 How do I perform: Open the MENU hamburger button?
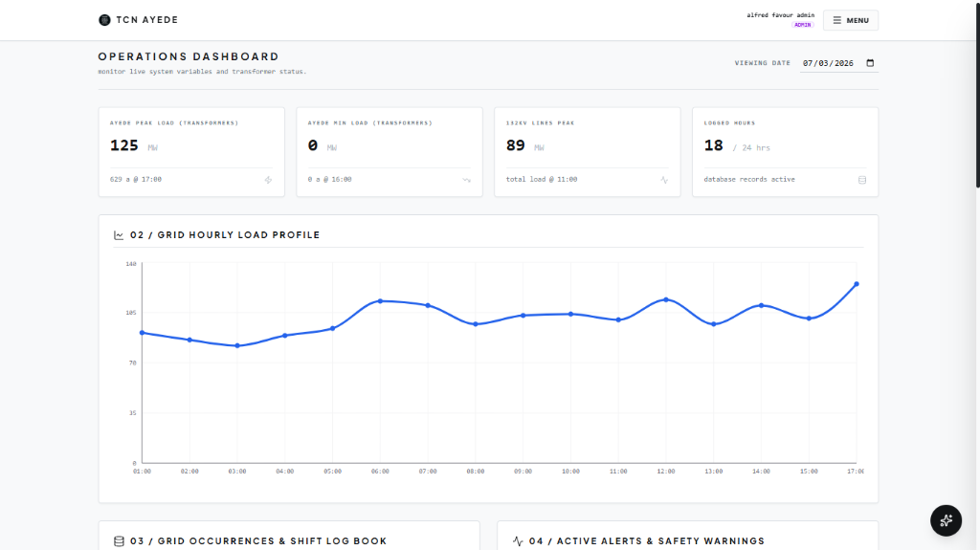pos(851,20)
